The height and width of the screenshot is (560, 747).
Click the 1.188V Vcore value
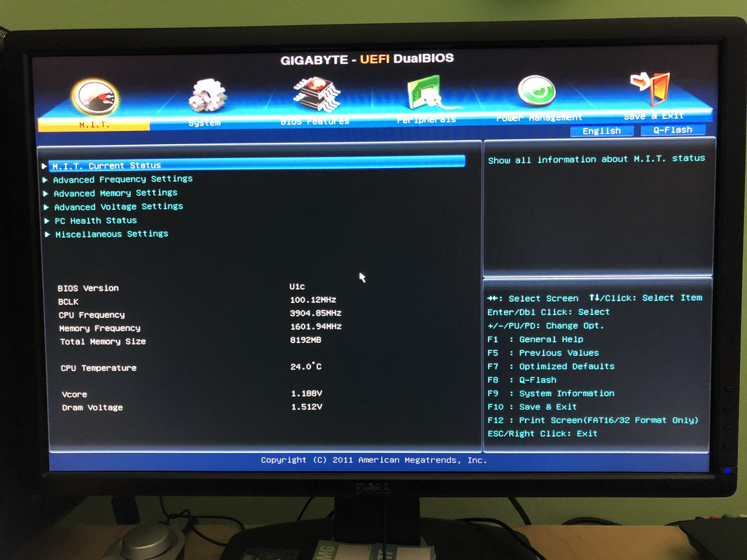(307, 393)
